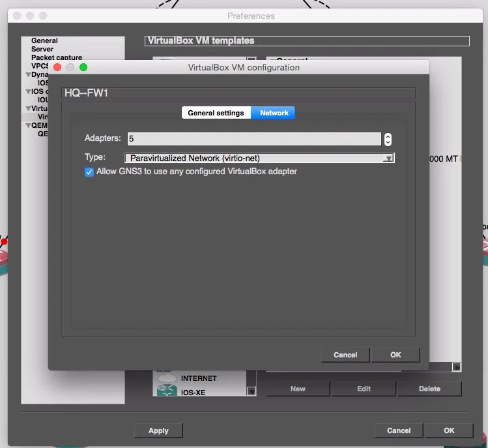Select IOS-XE template in the list
This screenshot has width=488, height=448.
(193, 393)
